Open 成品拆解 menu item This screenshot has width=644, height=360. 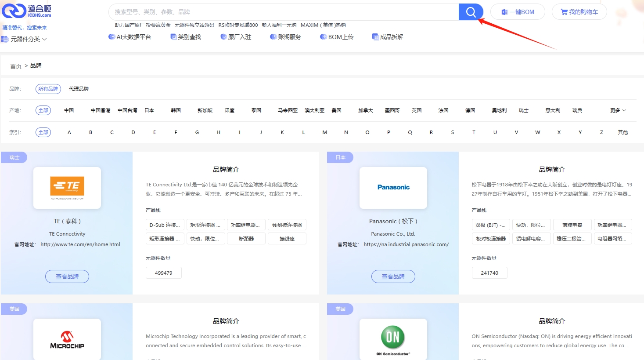[x=388, y=37]
